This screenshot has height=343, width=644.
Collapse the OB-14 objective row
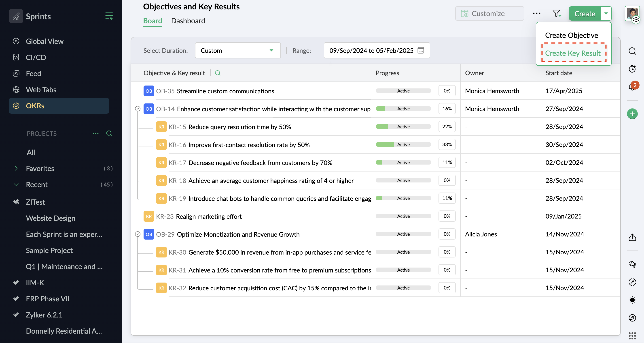pos(138,109)
